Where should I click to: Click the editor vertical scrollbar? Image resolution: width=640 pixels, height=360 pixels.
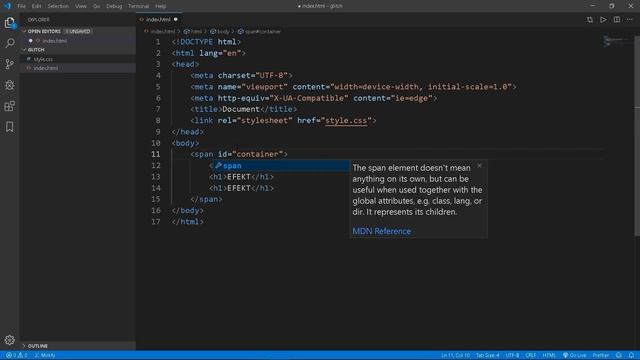pos(637,135)
